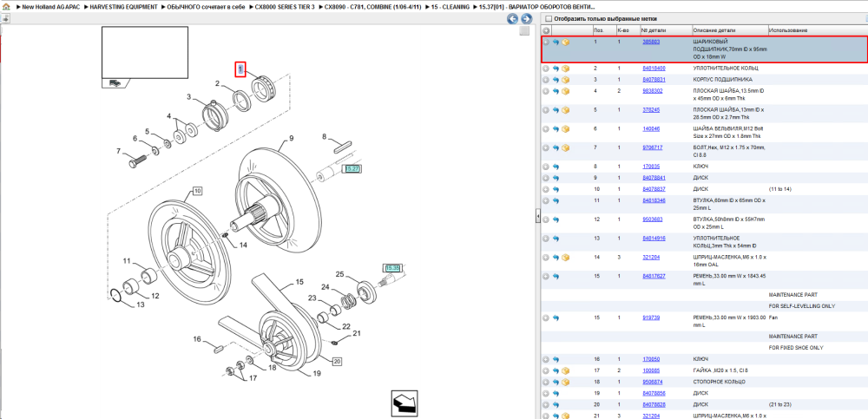Click package box icon for part 84818400

566,69
